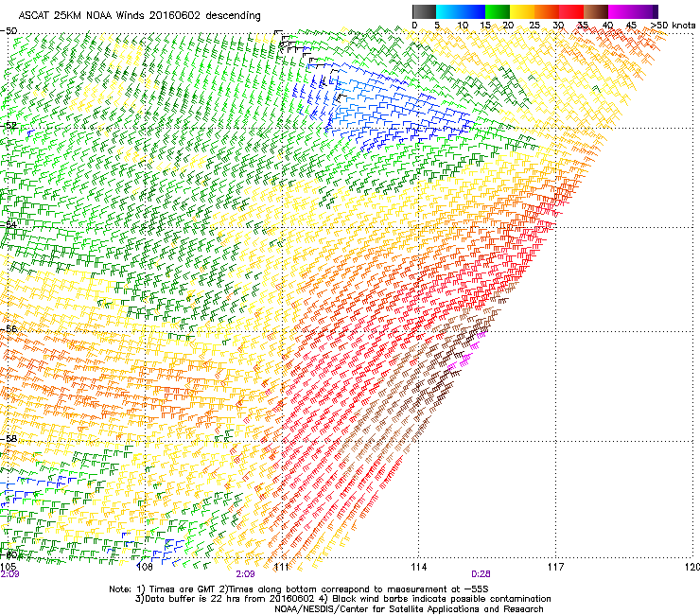Click the yellow 20-25 knots legend swatch

click(522, 11)
